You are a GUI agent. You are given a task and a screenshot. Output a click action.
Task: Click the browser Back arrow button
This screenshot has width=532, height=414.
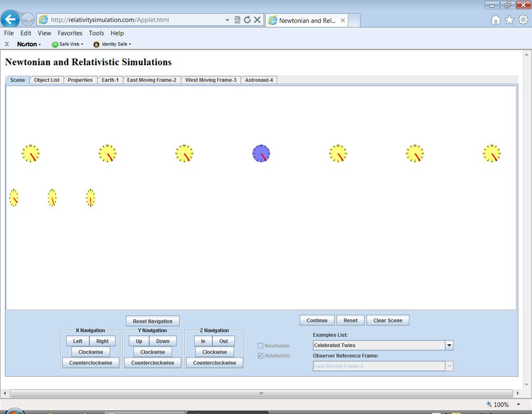[x=11, y=20]
